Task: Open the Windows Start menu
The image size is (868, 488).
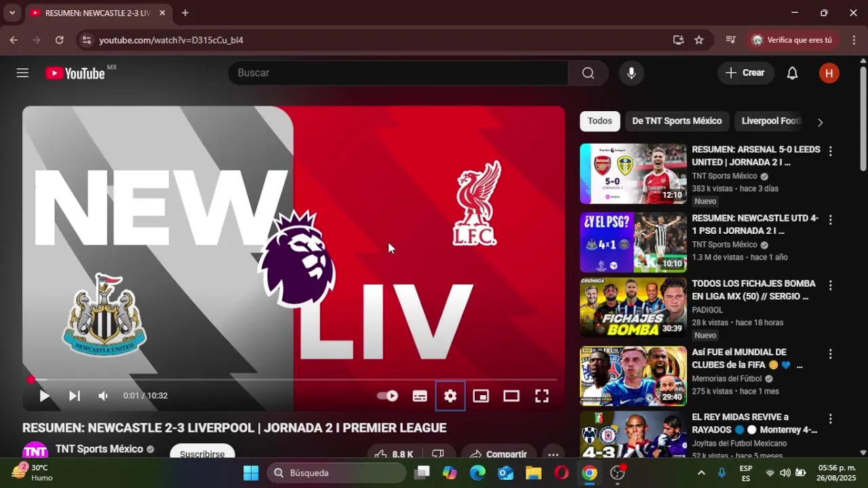Action: point(251,473)
